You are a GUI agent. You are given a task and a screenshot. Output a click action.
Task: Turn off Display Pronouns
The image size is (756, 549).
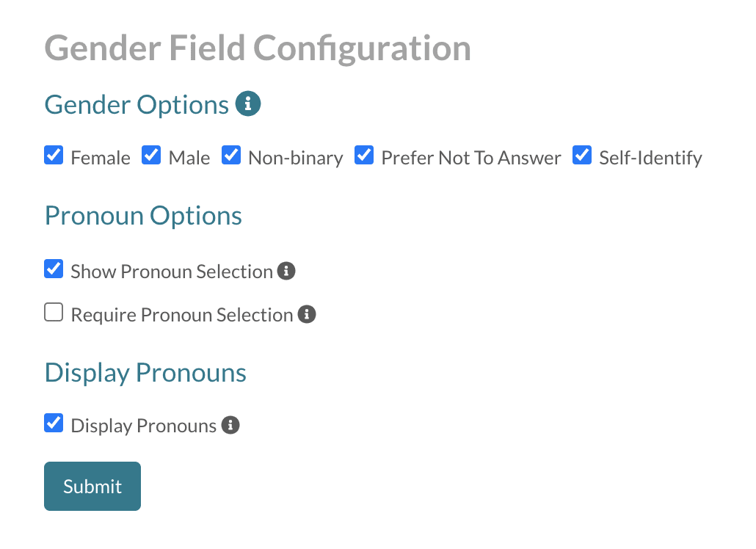click(53, 423)
